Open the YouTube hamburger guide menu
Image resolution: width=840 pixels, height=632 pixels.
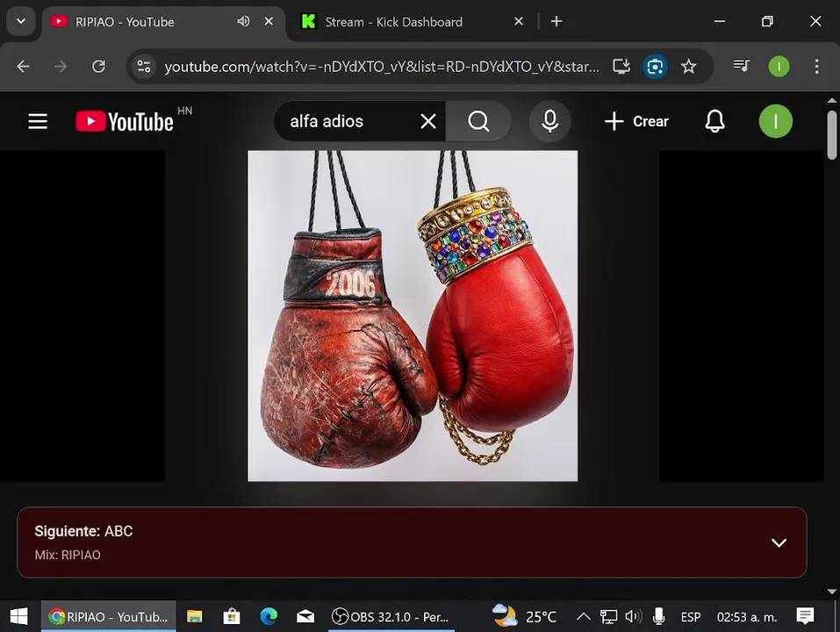pyautogui.click(x=38, y=122)
